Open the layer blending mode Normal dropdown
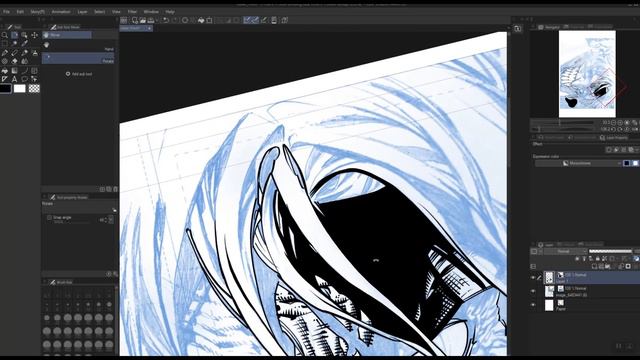The height and width of the screenshot is (360, 640). (x=565, y=251)
